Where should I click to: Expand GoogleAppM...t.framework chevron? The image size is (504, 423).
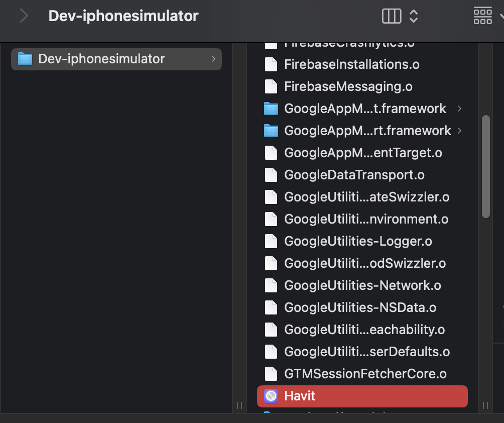459,109
